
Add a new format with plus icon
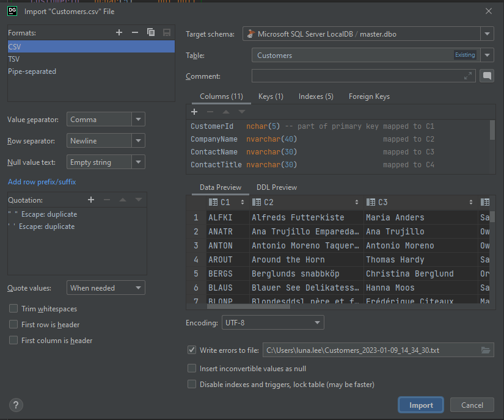tap(119, 33)
